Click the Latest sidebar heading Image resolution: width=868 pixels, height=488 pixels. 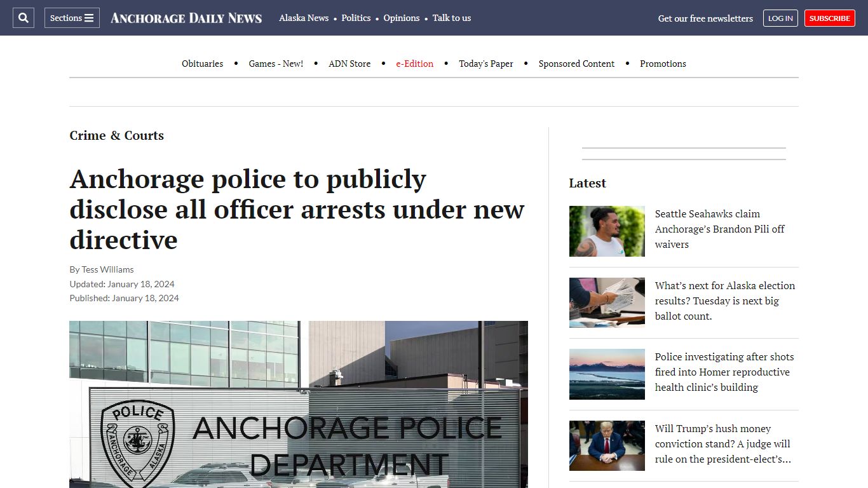(x=587, y=183)
